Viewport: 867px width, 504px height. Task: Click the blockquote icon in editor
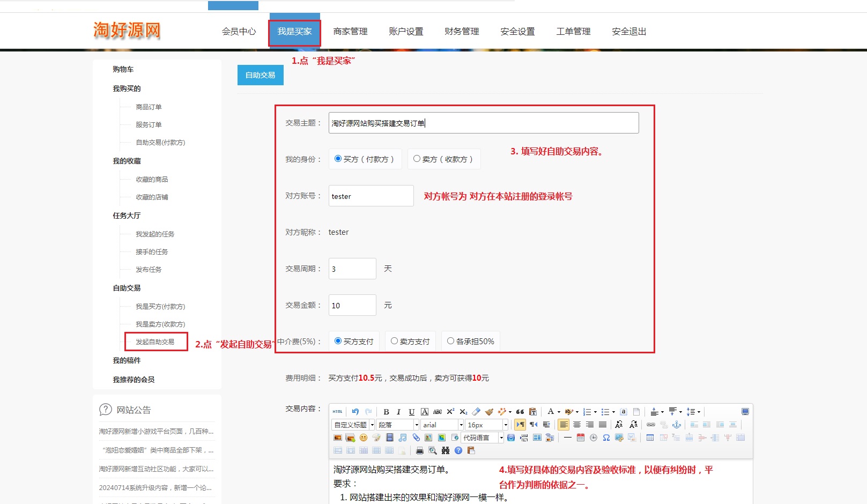(520, 412)
